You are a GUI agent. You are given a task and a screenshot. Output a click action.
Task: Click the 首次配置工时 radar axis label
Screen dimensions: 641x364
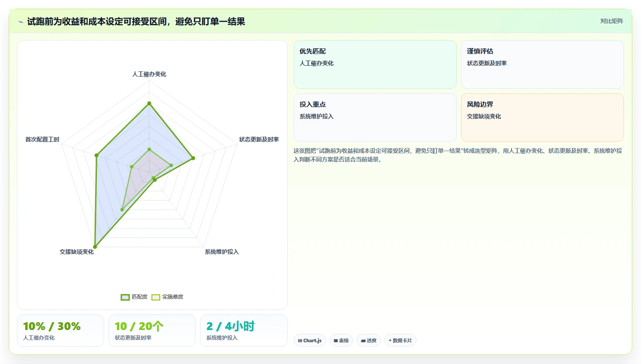tap(42, 139)
